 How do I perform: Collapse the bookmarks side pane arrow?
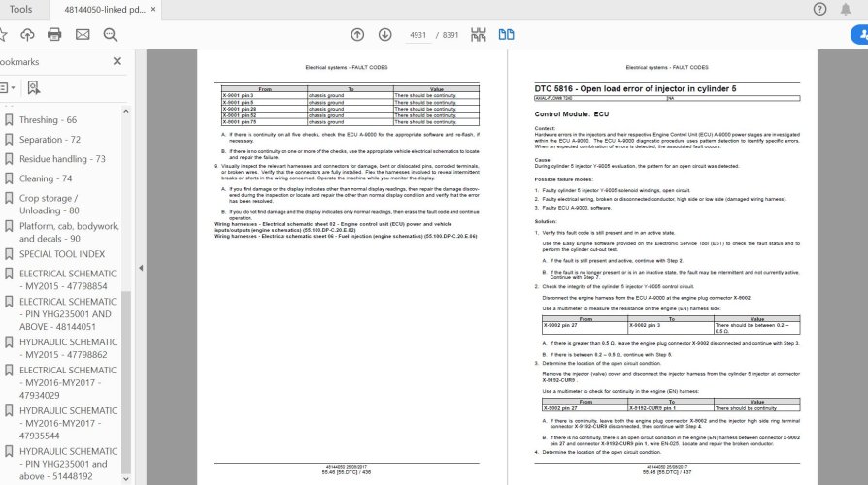point(141,268)
